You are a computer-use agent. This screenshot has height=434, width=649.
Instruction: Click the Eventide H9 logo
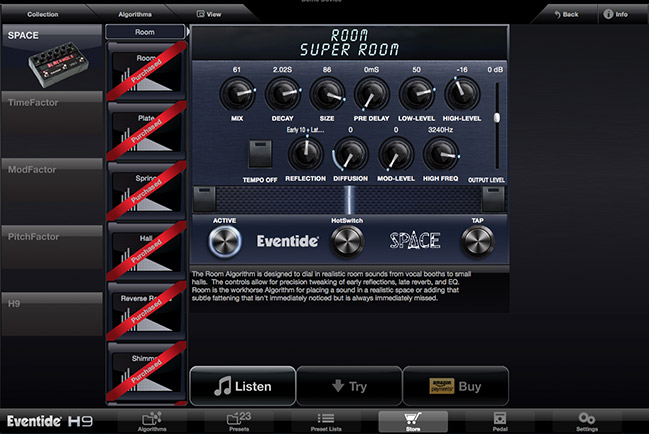[x=50, y=422]
